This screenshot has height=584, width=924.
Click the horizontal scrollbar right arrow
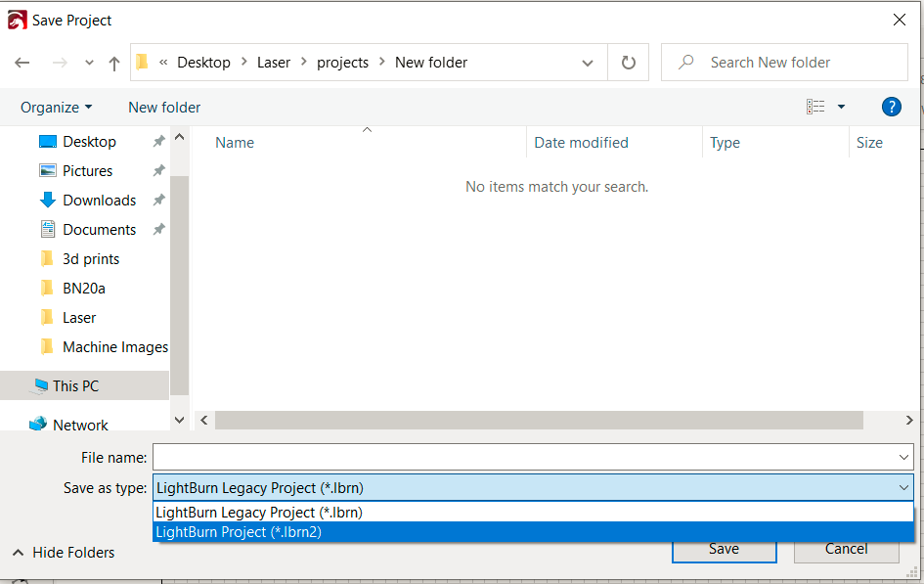909,421
